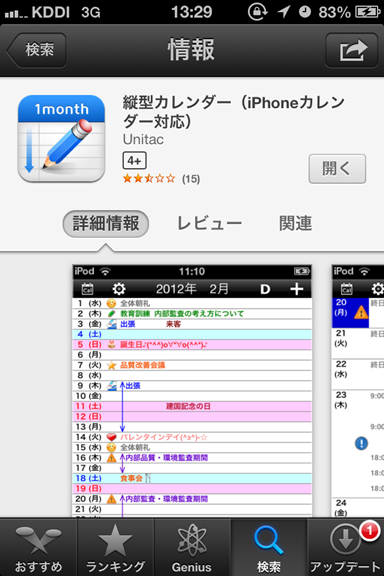Image resolution: width=384 pixels, height=576 pixels.
Task: Tap the warning triangle icon on day 16
Action: coord(111,458)
